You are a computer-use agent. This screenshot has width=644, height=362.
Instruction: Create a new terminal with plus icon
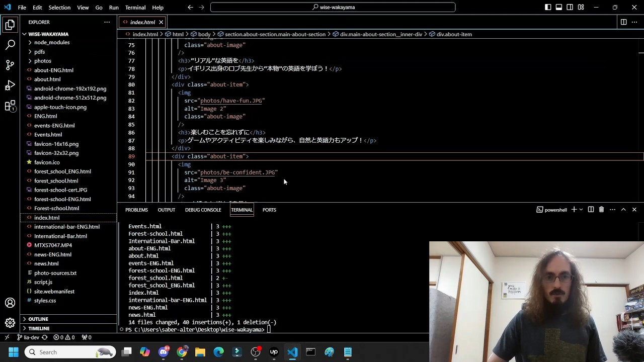coord(574,210)
